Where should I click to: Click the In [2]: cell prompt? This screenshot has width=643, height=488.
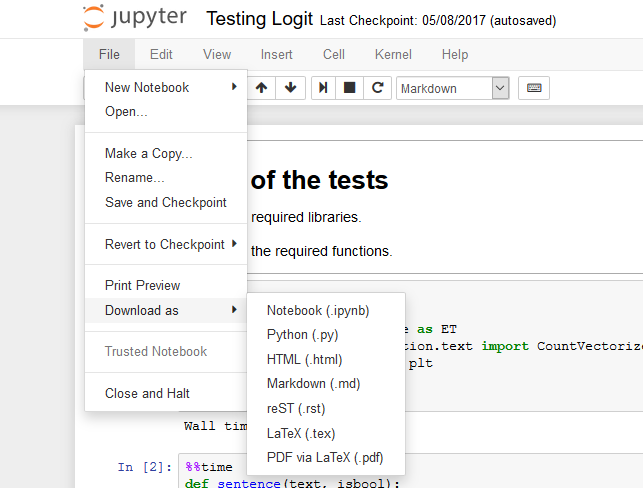click(145, 467)
